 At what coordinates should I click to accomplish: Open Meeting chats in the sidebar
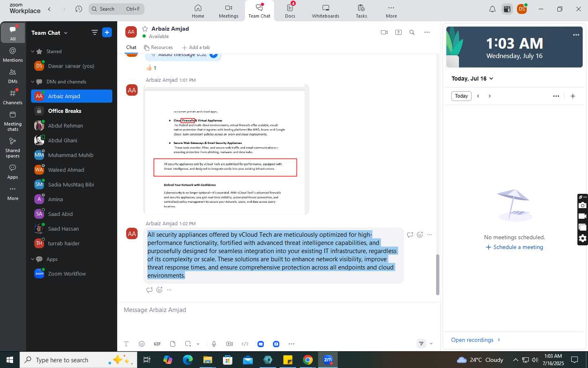click(x=13, y=121)
